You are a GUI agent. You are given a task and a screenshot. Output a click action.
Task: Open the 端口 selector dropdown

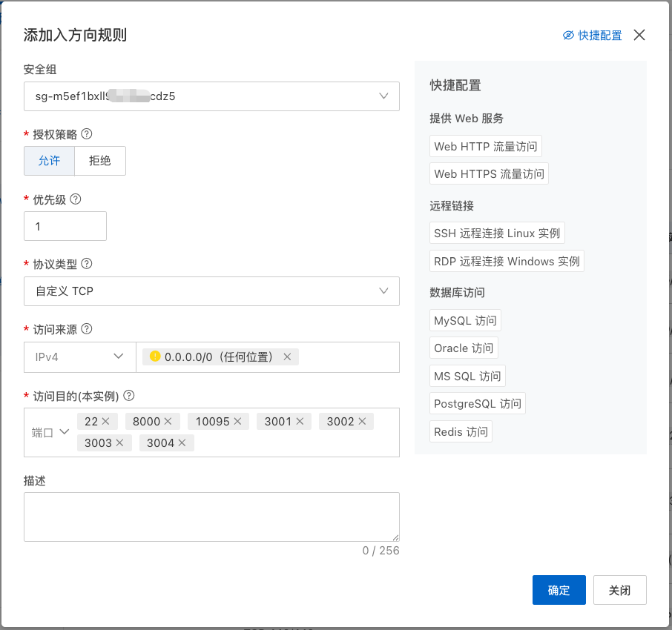click(49, 433)
